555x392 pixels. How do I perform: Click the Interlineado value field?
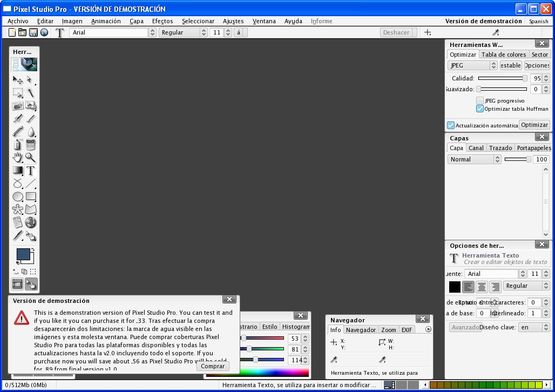534,313
